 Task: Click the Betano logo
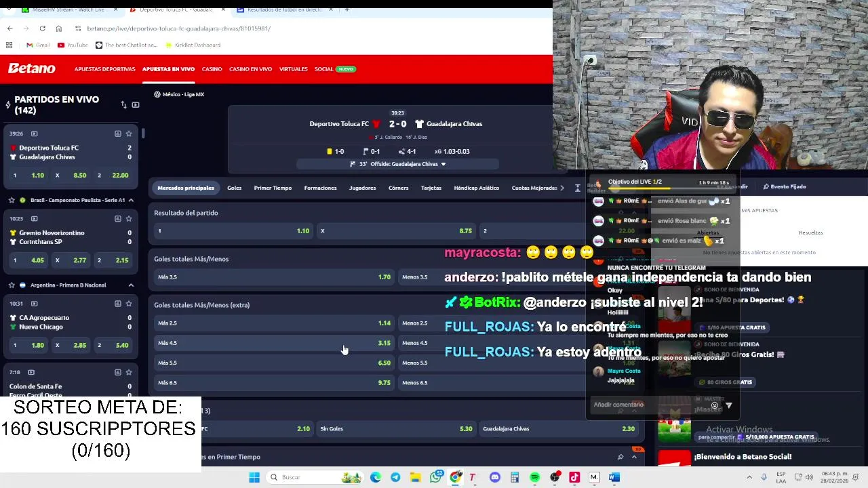tap(31, 68)
